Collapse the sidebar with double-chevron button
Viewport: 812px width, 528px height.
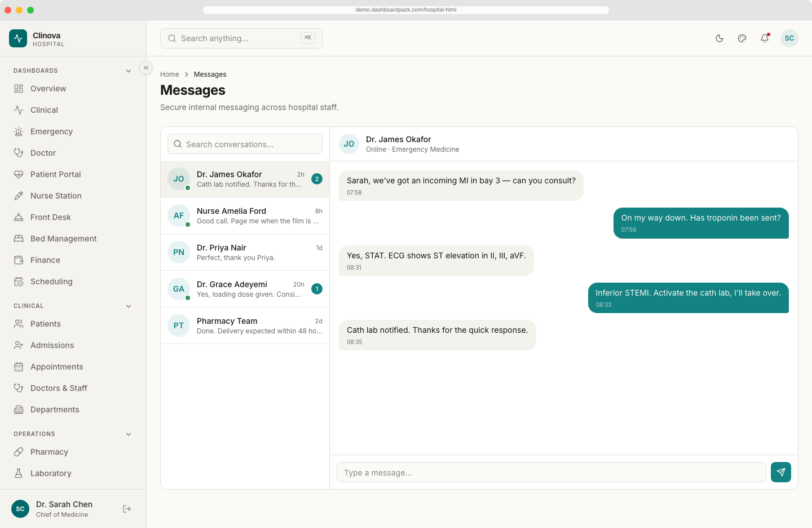coord(146,68)
